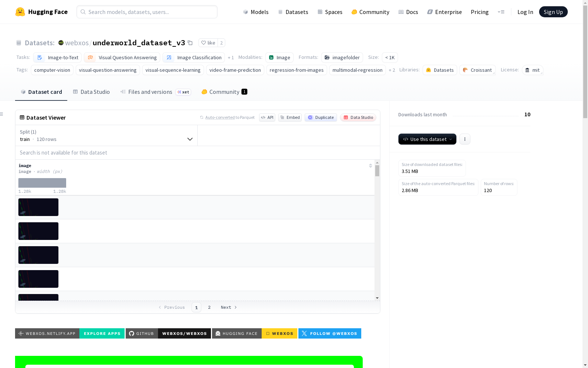This screenshot has height=368, width=588.
Task: Open Enterprise in the top navigation
Action: (x=445, y=12)
